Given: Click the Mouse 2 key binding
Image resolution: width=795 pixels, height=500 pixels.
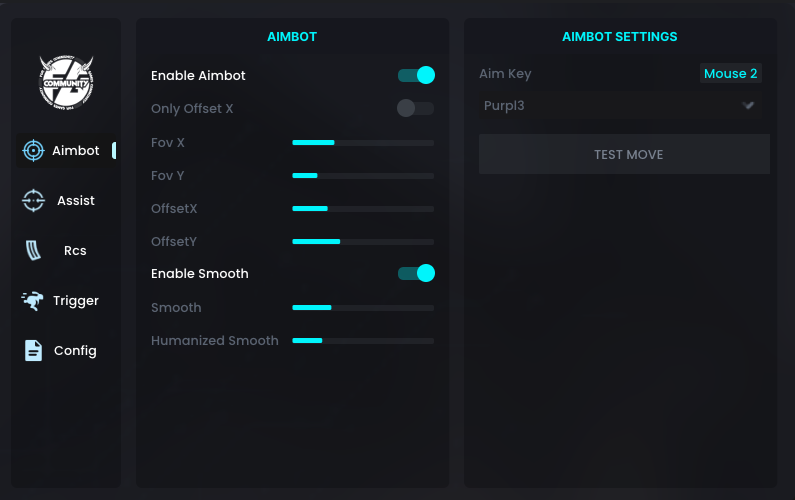Looking at the screenshot, I should click(x=730, y=73).
